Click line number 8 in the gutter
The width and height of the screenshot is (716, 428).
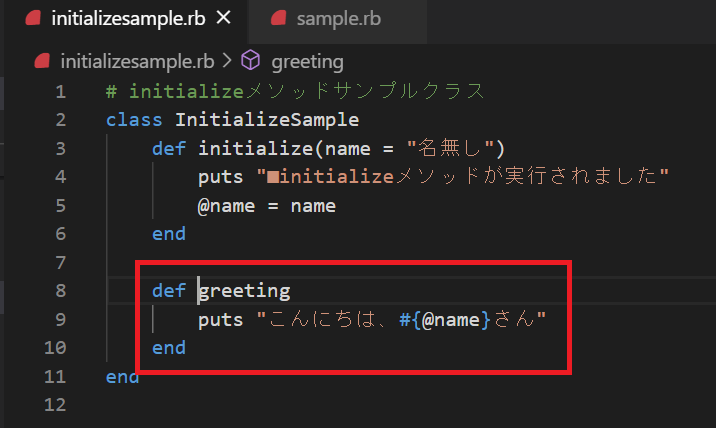click(x=61, y=291)
